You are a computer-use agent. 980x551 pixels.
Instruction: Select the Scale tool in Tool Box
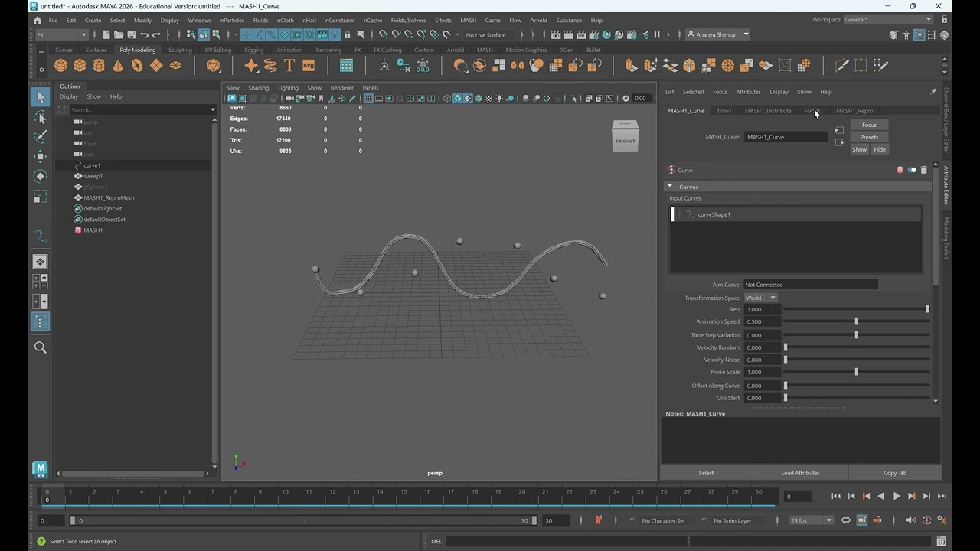pos(40,197)
